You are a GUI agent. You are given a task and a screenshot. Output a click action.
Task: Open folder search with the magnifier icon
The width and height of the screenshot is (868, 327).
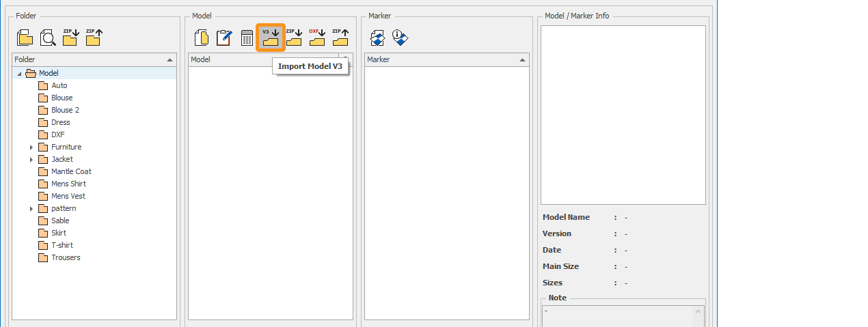pyautogui.click(x=48, y=38)
